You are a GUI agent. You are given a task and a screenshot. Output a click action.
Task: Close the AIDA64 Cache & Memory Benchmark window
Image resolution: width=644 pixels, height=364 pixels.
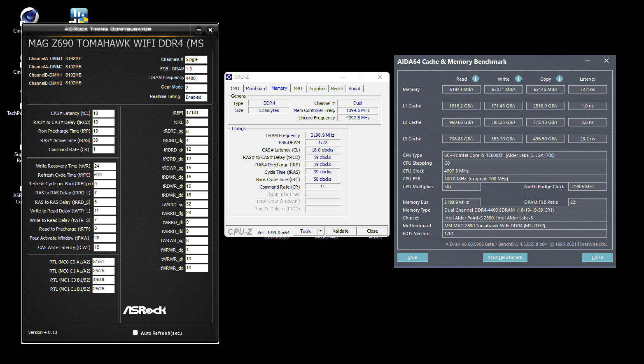607,61
